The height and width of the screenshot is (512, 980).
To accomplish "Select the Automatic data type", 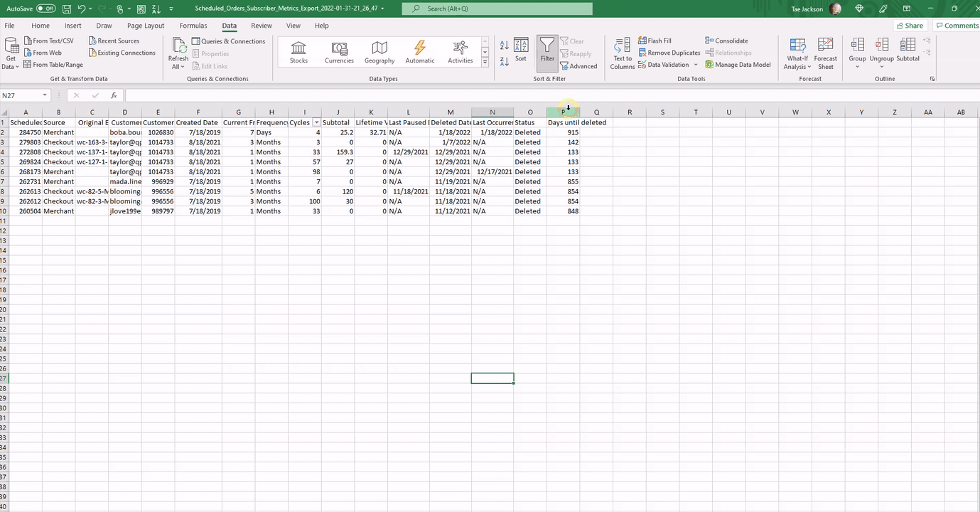I will tap(420, 52).
